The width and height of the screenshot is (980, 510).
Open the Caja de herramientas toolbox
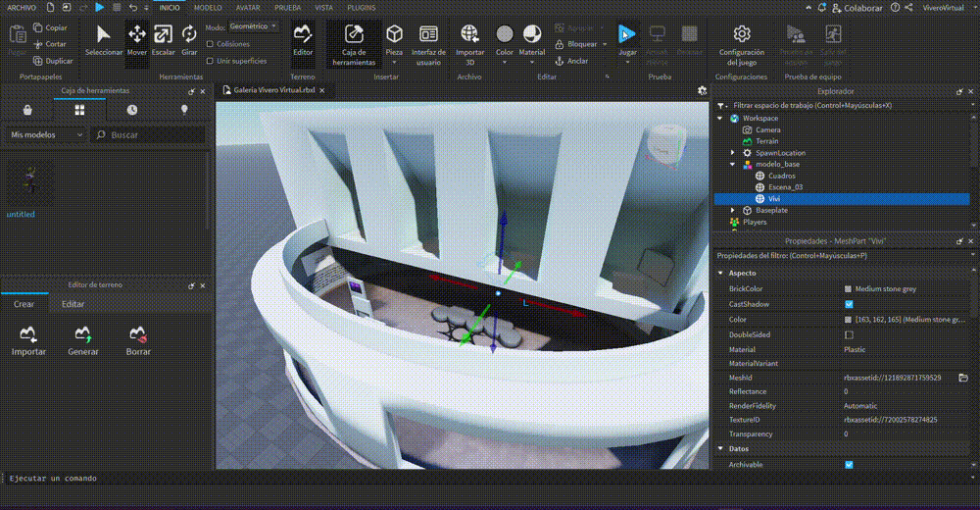click(x=354, y=41)
